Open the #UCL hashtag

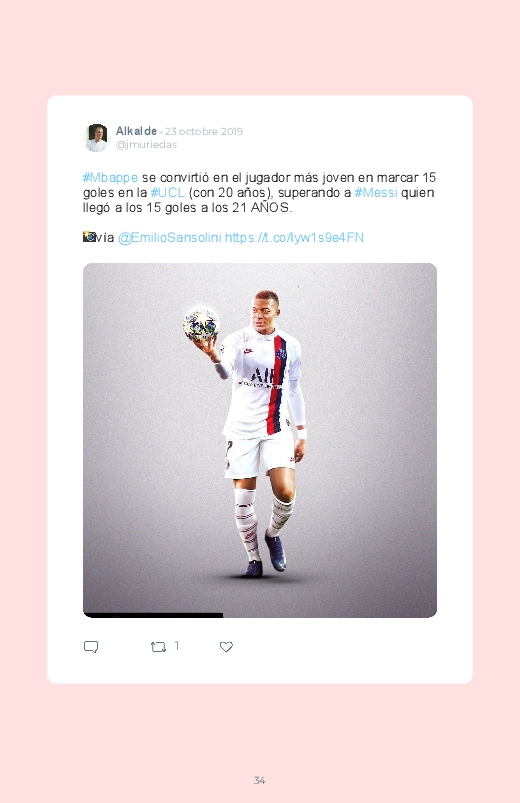(167, 193)
